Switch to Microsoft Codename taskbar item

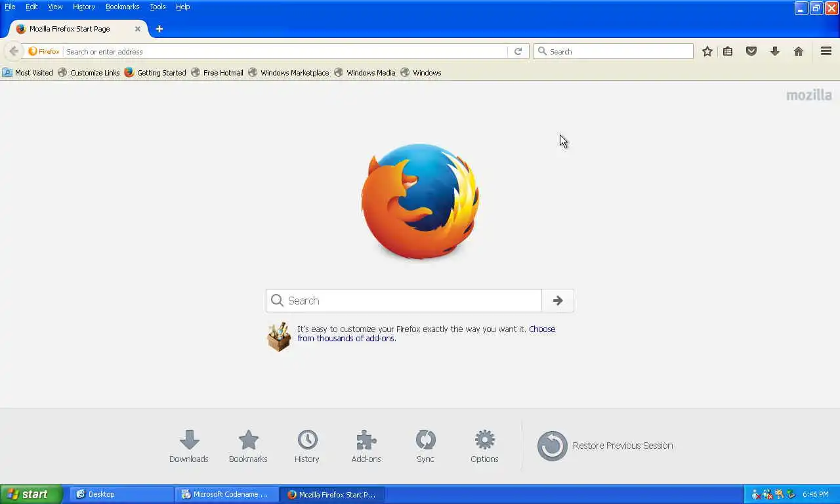pyautogui.click(x=226, y=494)
